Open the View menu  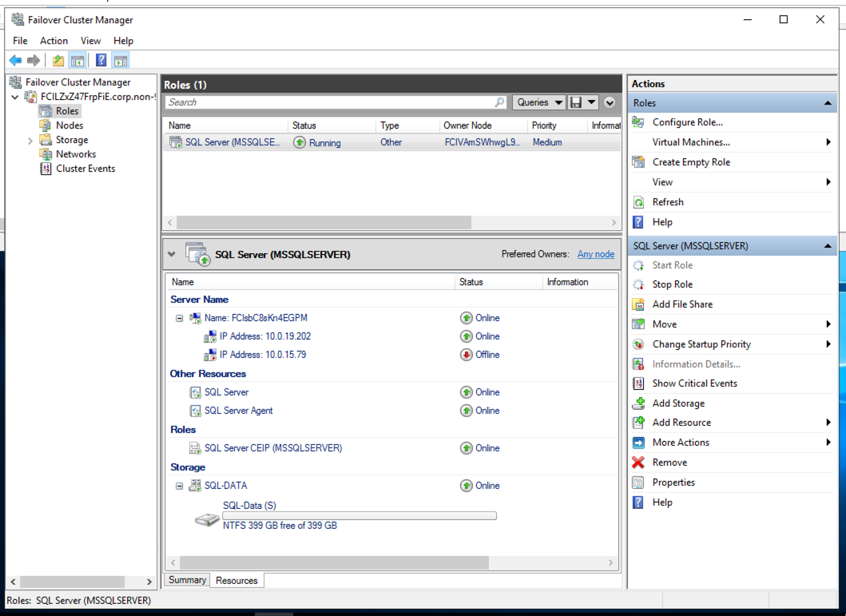coord(90,41)
